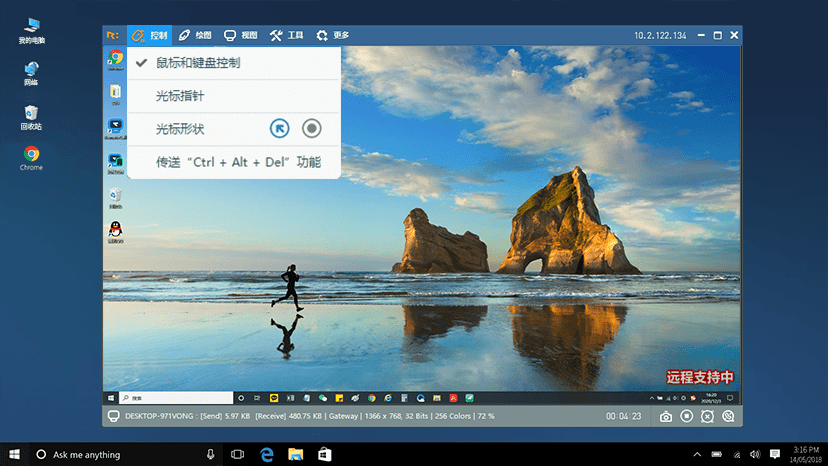The image size is (828, 466).
Task: Open File Explorer on local taskbar
Action: [x=296, y=454]
